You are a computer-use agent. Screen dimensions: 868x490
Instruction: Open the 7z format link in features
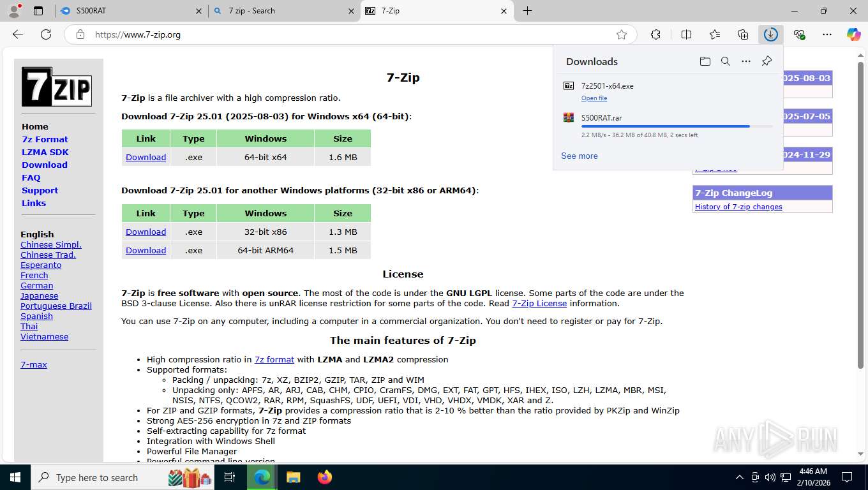tap(274, 359)
